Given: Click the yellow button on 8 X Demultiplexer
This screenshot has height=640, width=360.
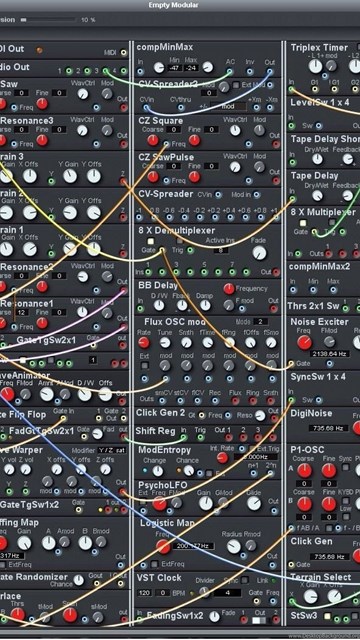Looking at the screenshot, I should point(151,241).
